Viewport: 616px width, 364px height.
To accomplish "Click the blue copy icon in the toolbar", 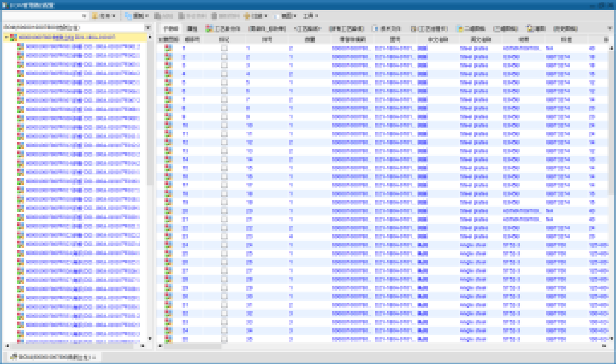I will (128, 16).
